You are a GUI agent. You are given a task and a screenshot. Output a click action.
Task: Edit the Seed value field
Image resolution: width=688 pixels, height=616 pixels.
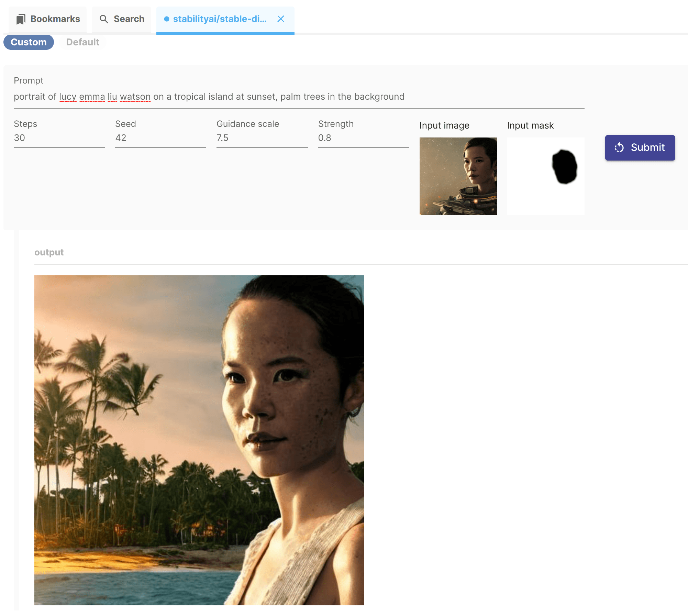tap(160, 138)
